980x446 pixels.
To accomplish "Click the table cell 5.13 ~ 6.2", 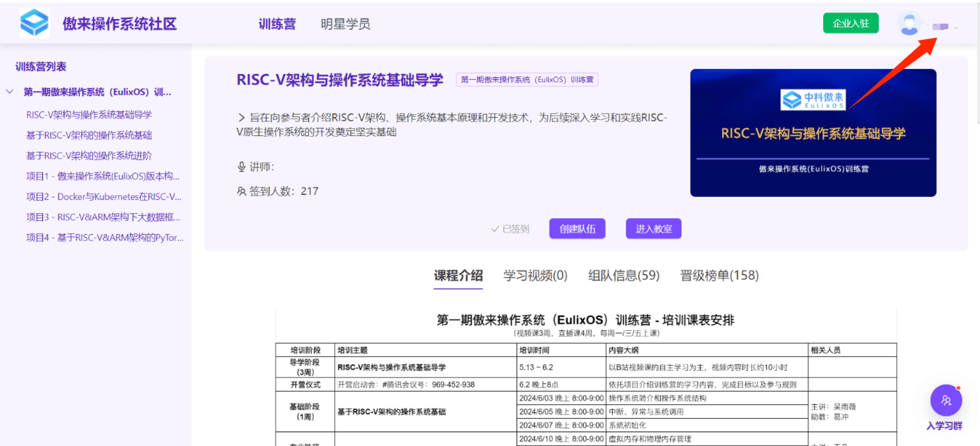I will [x=562, y=367].
